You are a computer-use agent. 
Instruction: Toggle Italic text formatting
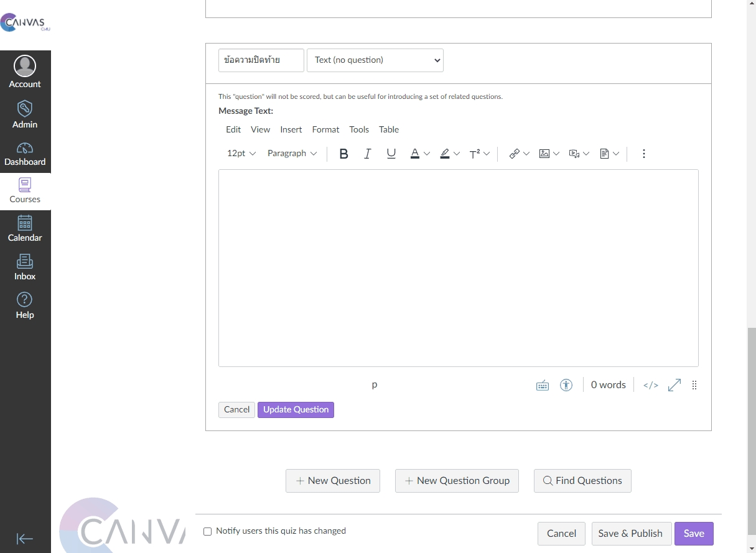pyautogui.click(x=367, y=154)
